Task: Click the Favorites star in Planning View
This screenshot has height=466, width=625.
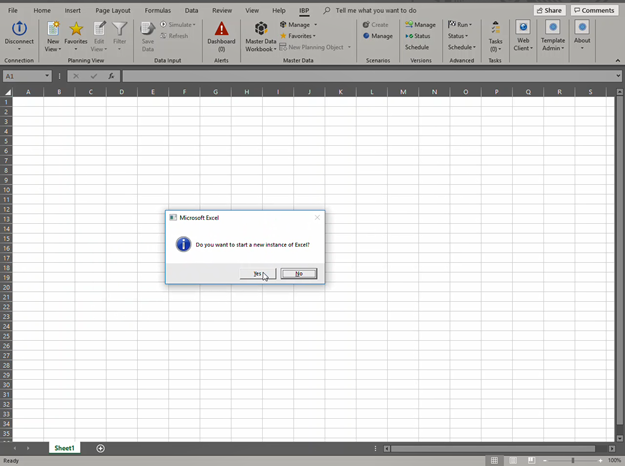Action: coord(76,29)
